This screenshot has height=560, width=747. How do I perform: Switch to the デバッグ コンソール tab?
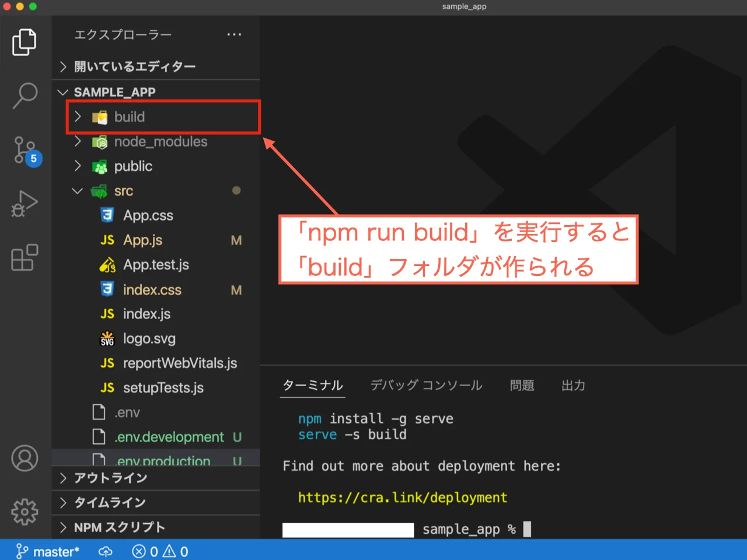(426, 385)
